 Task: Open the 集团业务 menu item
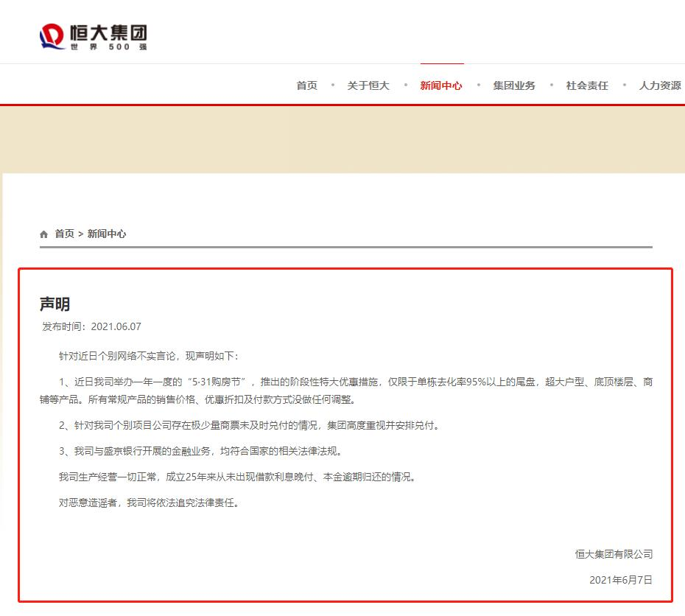click(514, 85)
